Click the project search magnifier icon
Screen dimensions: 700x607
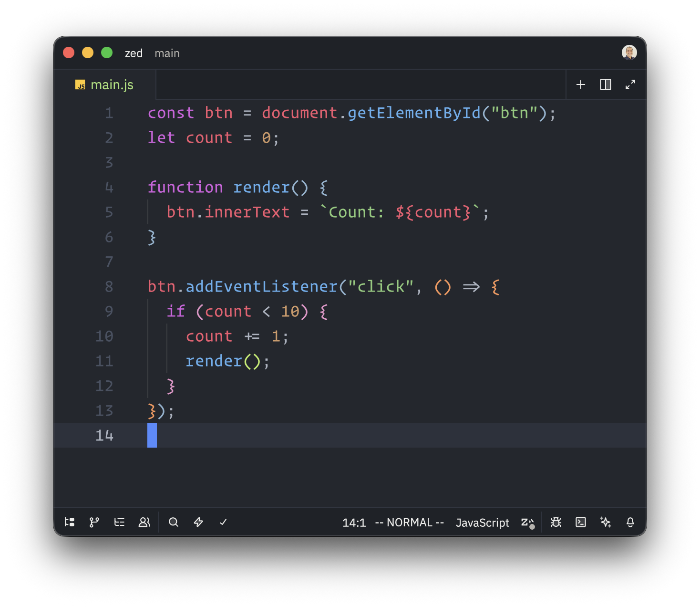(x=174, y=522)
